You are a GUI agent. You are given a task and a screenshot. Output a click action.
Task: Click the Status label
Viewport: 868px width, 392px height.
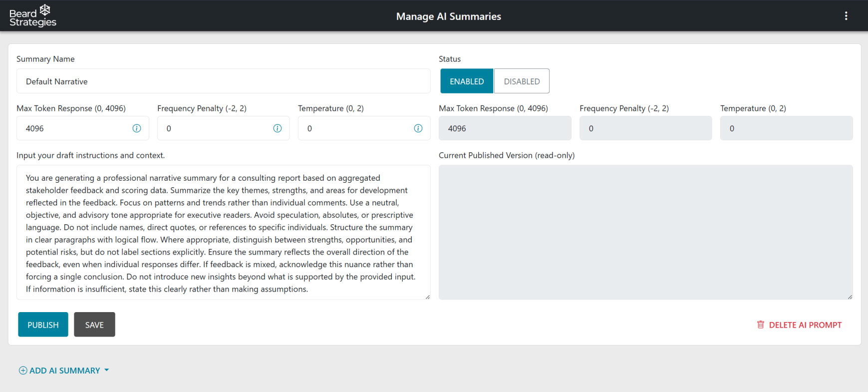pos(449,59)
